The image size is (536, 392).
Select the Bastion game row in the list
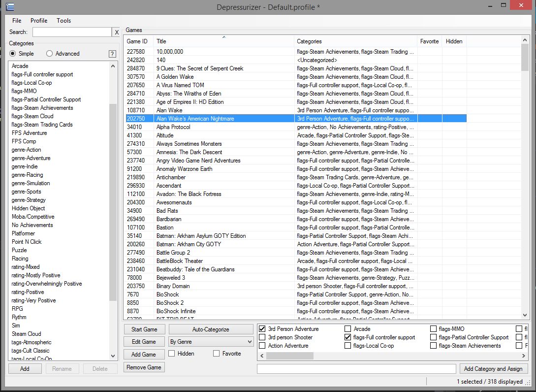click(197, 228)
